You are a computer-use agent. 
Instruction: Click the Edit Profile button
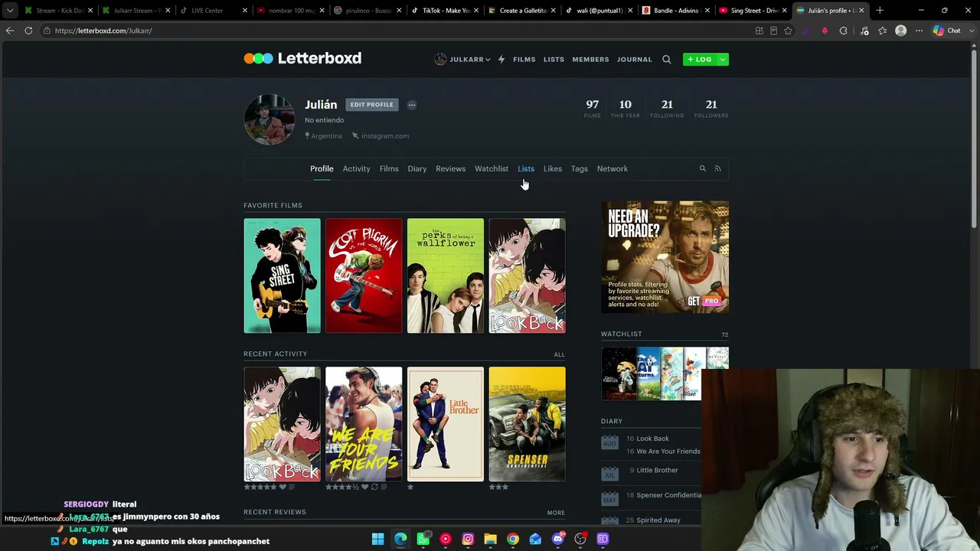click(x=372, y=105)
